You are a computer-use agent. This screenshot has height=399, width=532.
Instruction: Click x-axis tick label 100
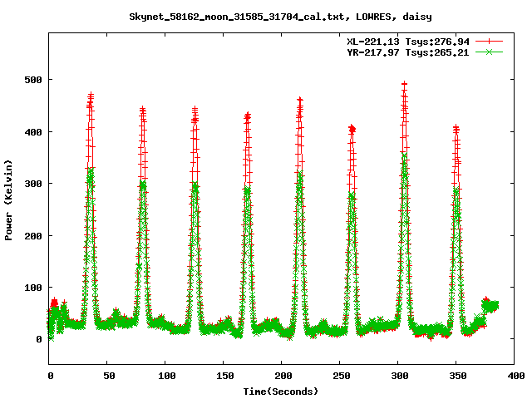pyautogui.click(x=167, y=376)
